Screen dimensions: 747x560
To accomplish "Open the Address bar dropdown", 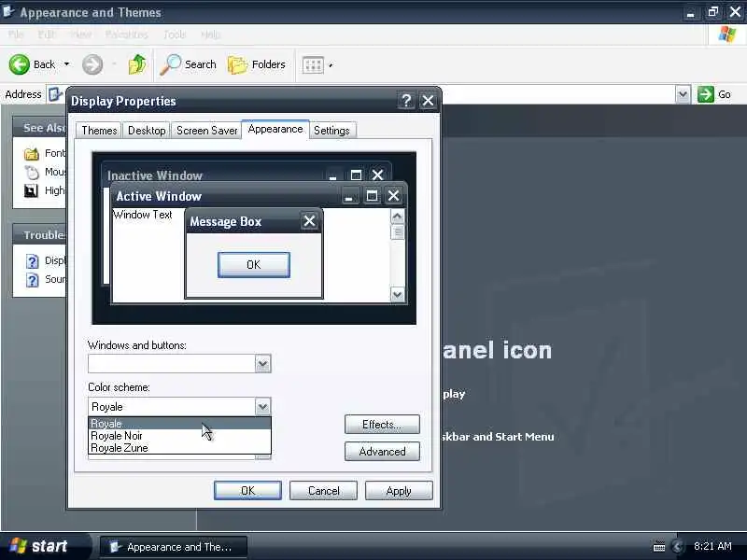I will [x=683, y=94].
